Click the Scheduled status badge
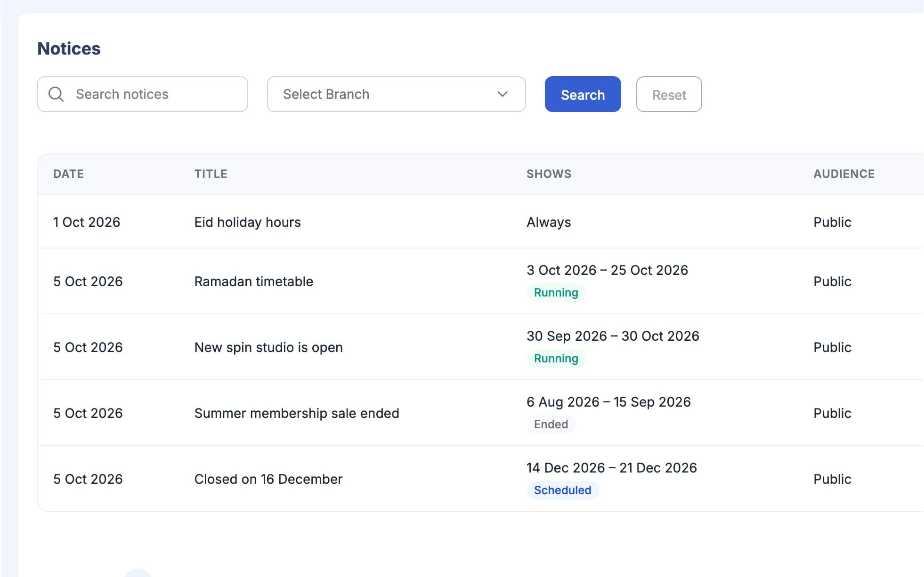924x577 pixels. 563,490
